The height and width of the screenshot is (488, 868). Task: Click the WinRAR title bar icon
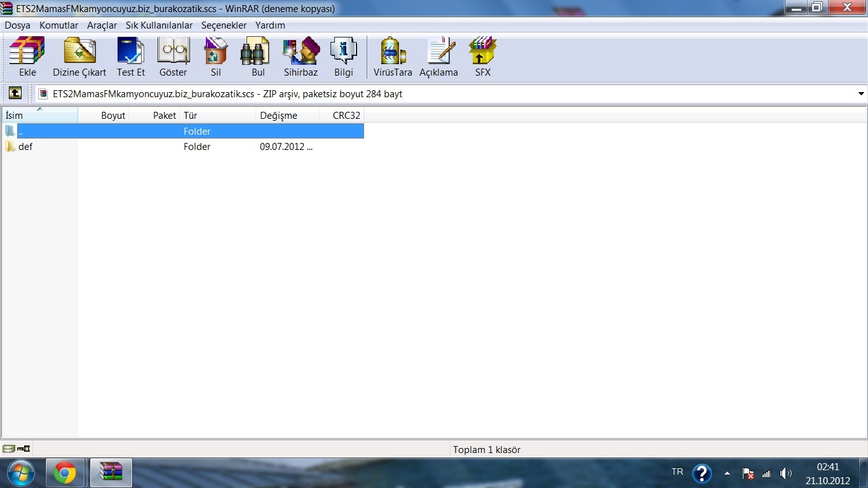pos(7,8)
